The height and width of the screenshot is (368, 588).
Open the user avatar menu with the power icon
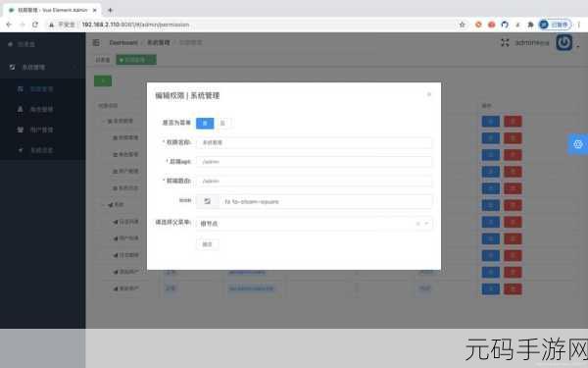[x=564, y=43]
